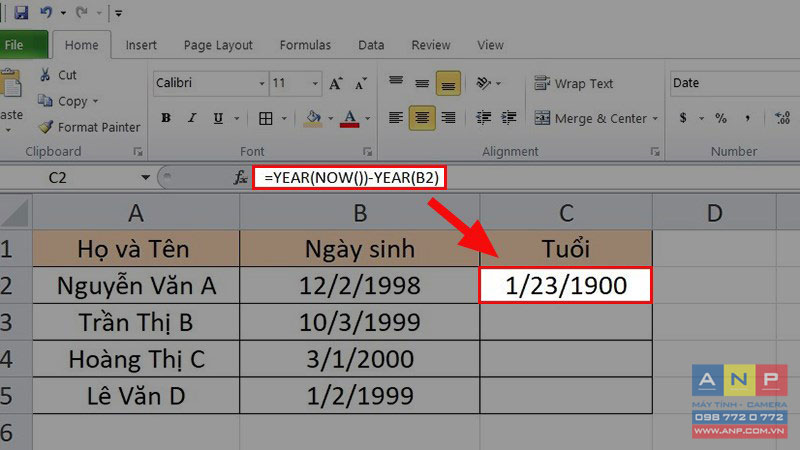Save the workbook with the floppy icon

(x=21, y=12)
